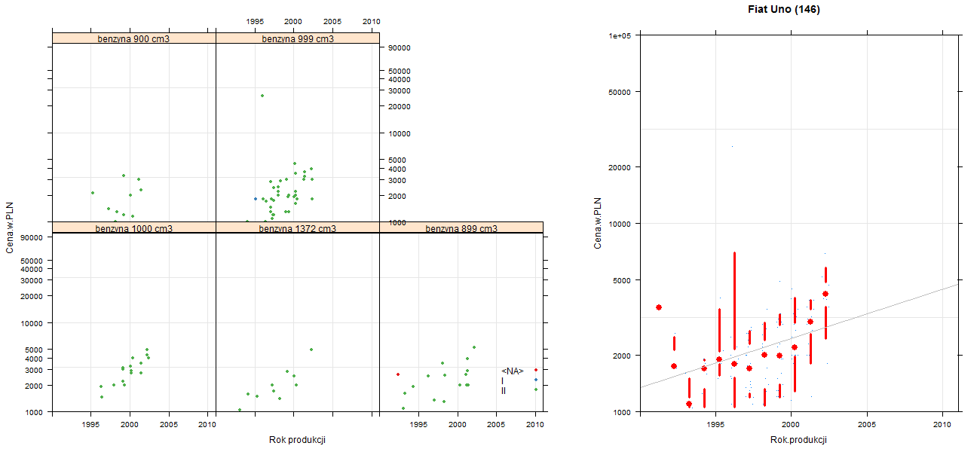980x452 pixels.
Task: Click the gray regression line in the Fiat Uno plot
Action: tap(799, 336)
